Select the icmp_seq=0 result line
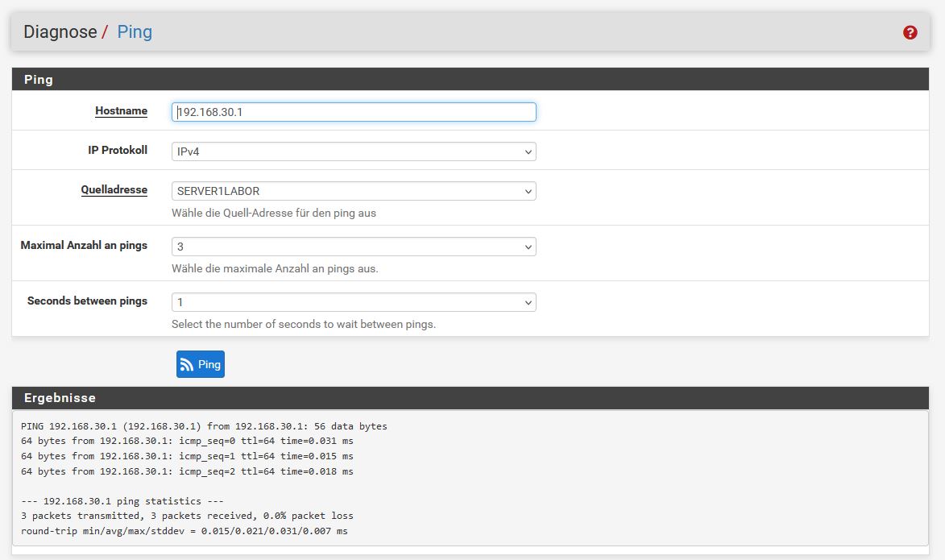 coord(187,441)
